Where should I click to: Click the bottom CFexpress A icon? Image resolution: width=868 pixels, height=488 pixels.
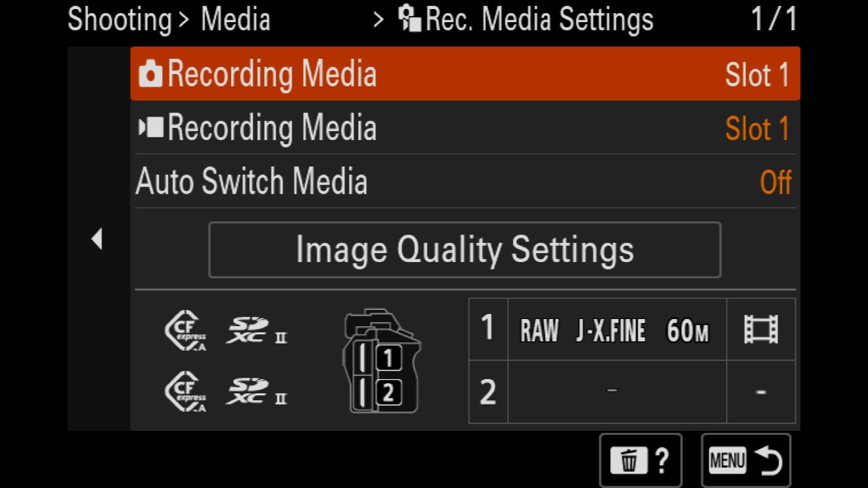click(185, 391)
